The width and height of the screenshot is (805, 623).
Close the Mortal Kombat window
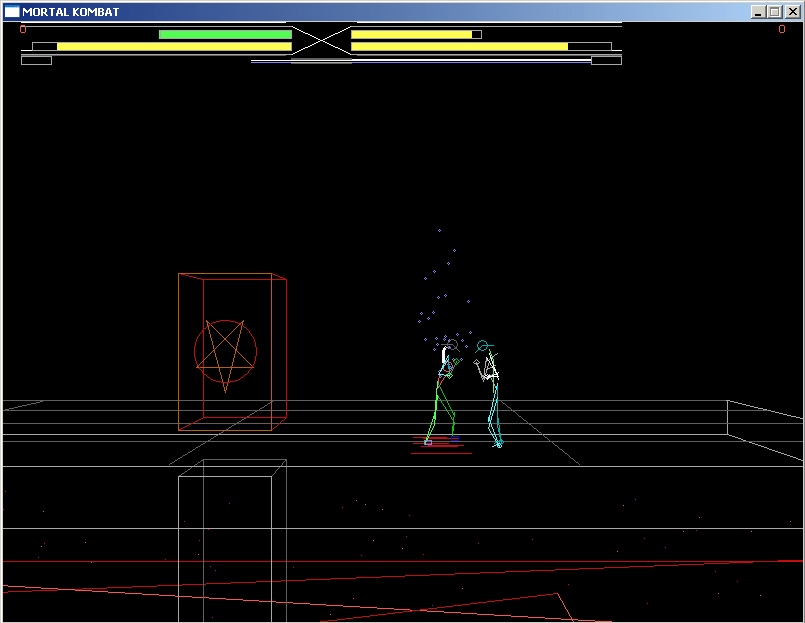pyautogui.click(x=793, y=12)
